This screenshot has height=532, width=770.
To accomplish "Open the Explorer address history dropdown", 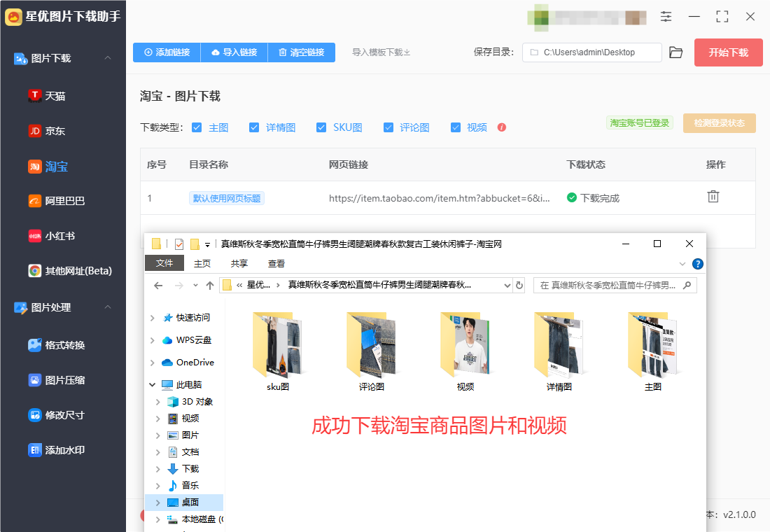I will click(507, 286).
